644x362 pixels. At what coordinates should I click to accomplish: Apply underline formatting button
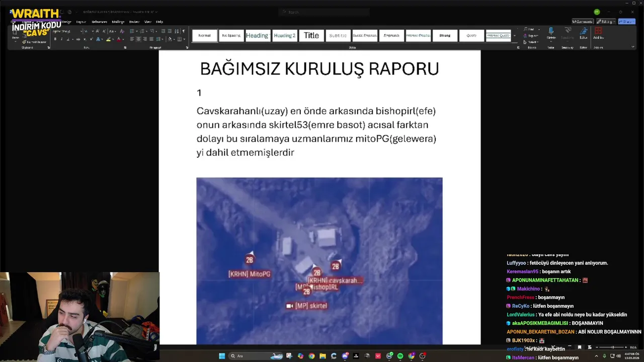68,39
